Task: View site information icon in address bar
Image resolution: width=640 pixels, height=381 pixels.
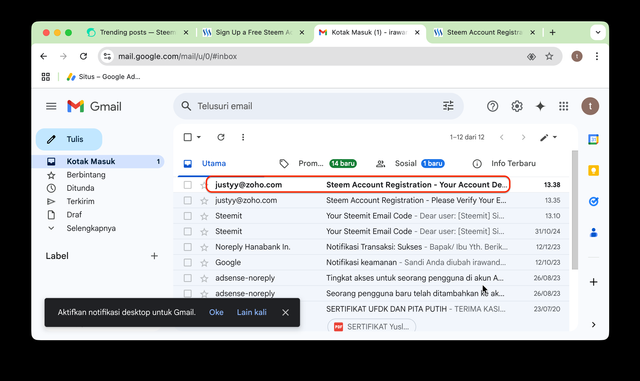Action: click(x=107, y=56)
